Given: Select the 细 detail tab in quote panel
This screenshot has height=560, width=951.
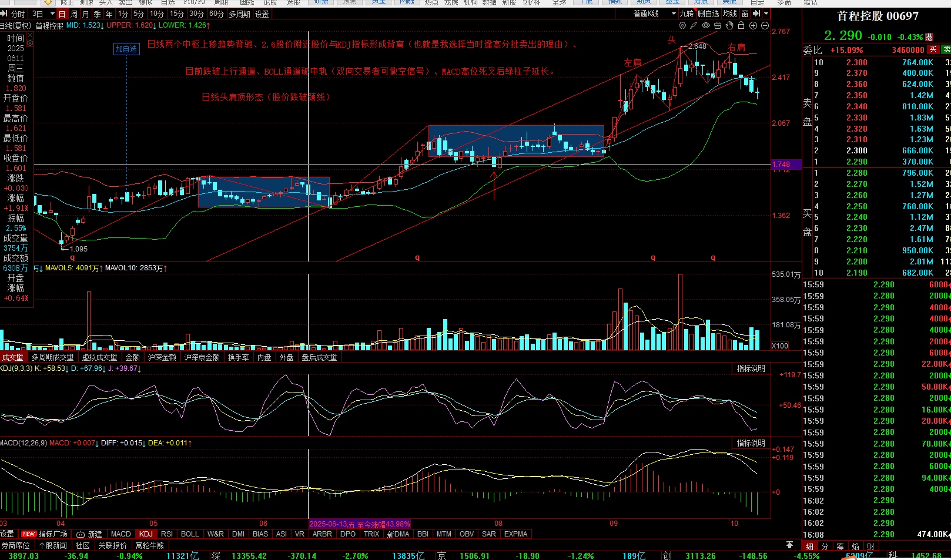Looking at the screenshot, I should [809, 546].
